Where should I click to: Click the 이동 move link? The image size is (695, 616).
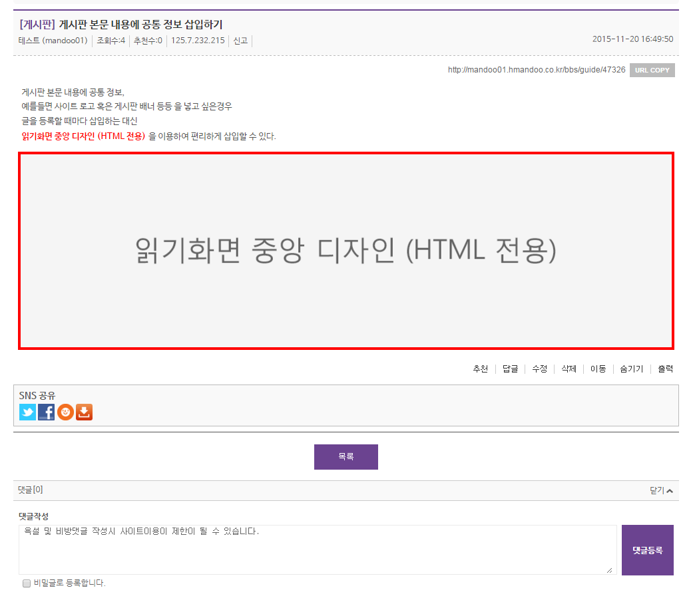click(598, 369)
